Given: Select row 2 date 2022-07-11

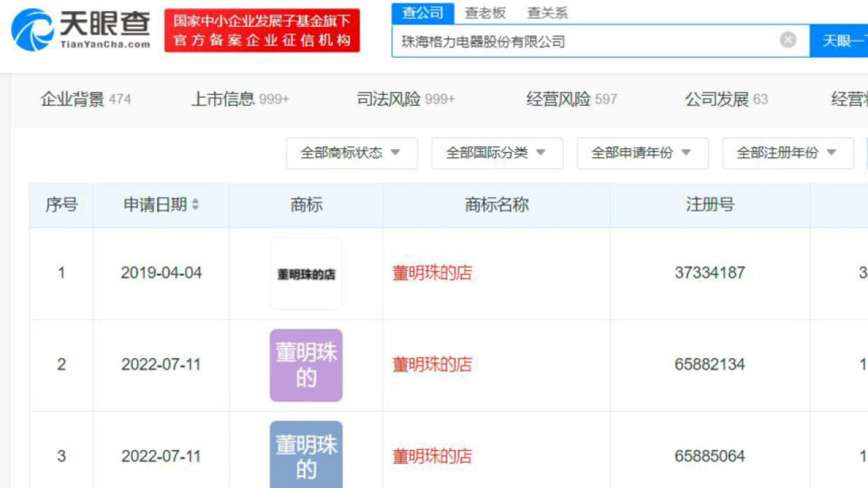Looking at the screenshot, I should [161, 365].
